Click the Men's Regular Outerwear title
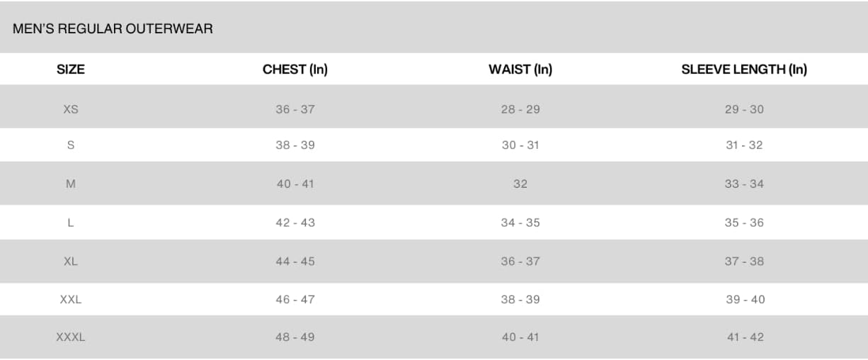Screen dimensions: 868x360 tap(113, 29)
